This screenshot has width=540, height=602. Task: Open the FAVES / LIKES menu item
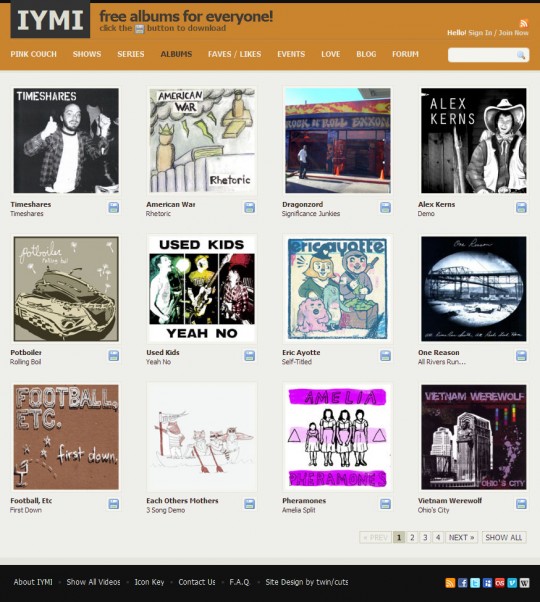click(234, 54)
